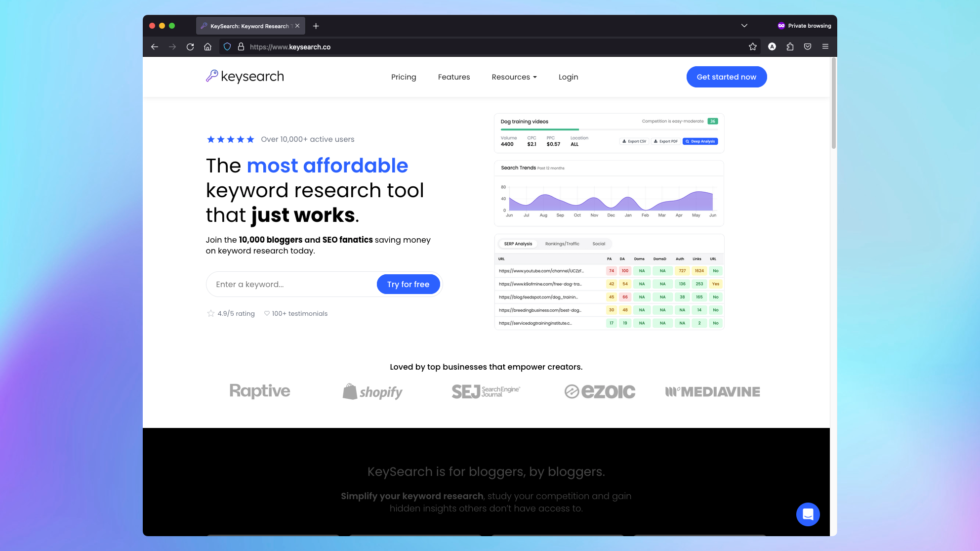Screen dimensions: 980x551
Task: Click the account avatar icon in toolbar
Action: (x=772, y=47)
